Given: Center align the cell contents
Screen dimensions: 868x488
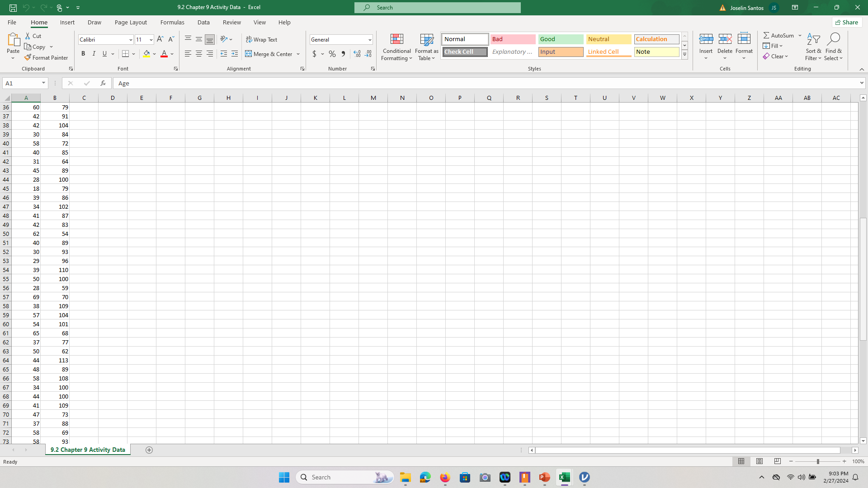Looking at the screenshot, I should click(x=198, y=54).
